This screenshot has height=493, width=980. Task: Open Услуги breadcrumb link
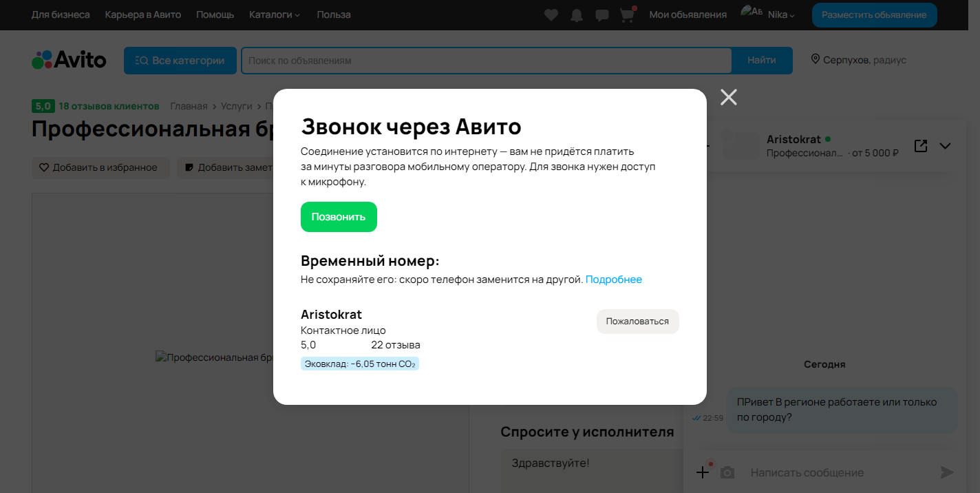pos(237,106)
